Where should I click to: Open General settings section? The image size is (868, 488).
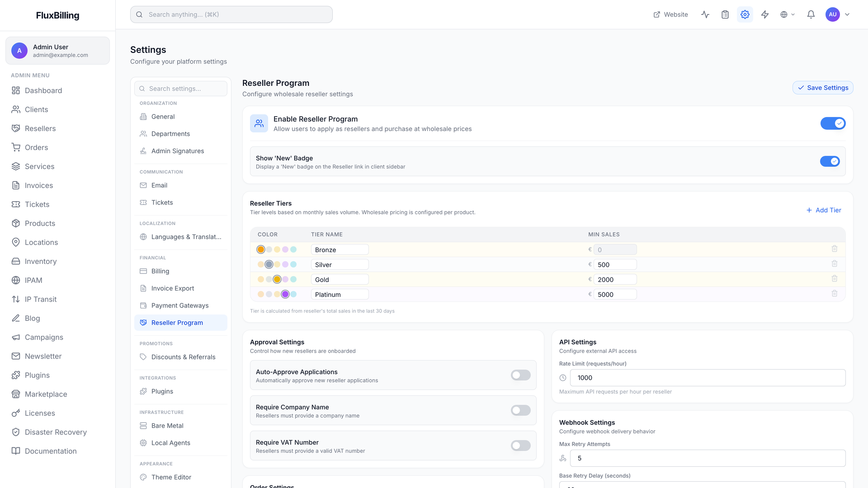click(x=181, y=117)
